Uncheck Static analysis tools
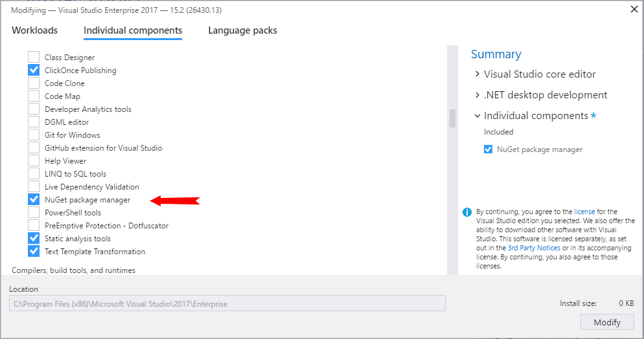The image size is (644, 339). point(34,238)
